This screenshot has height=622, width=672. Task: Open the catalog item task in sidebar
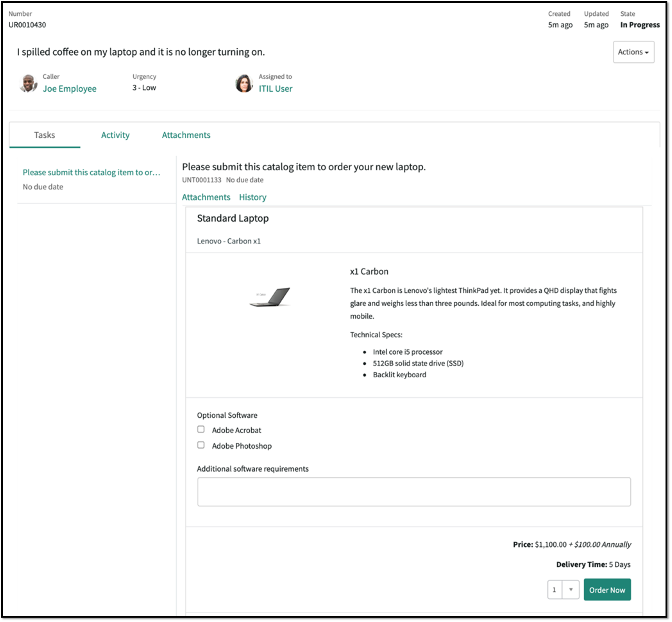point(91,172)
